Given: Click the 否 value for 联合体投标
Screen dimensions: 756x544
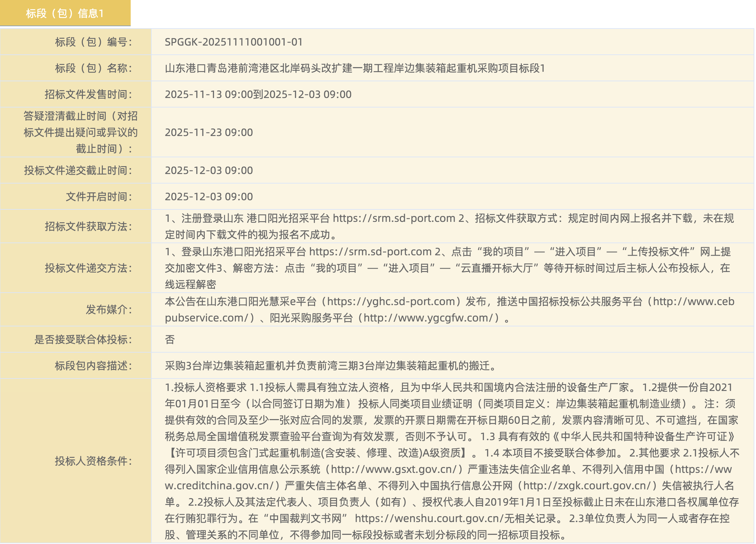Looking at the screenshot, I should [x=170, y=340].
